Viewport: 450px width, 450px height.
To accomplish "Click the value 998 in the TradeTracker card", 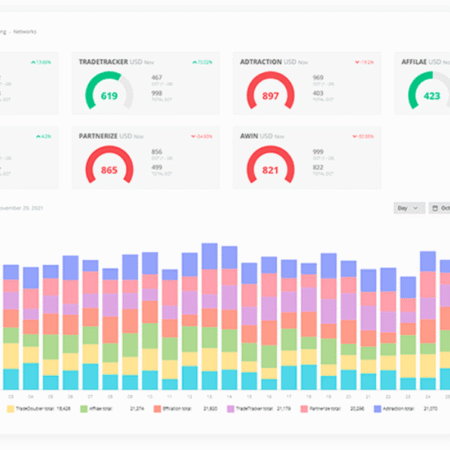I will tap(157, 93).
